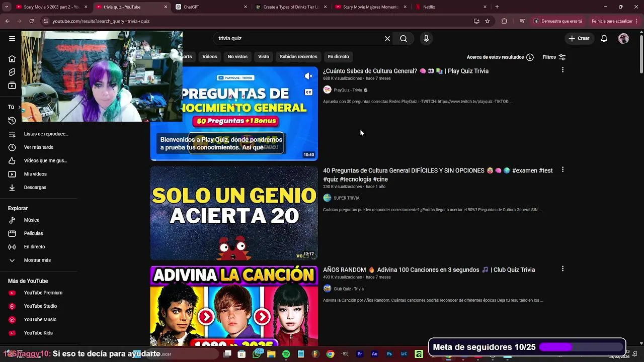Open Spotify from the taskbar
Image resolution: width=644 pixels, height=362 pixels.
tap(286, 354)
